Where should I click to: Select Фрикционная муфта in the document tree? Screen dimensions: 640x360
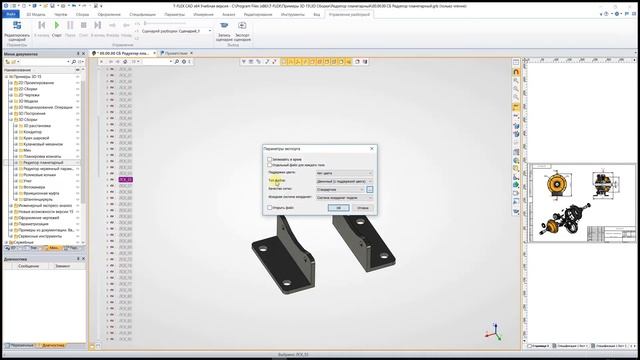click(41, 193)
